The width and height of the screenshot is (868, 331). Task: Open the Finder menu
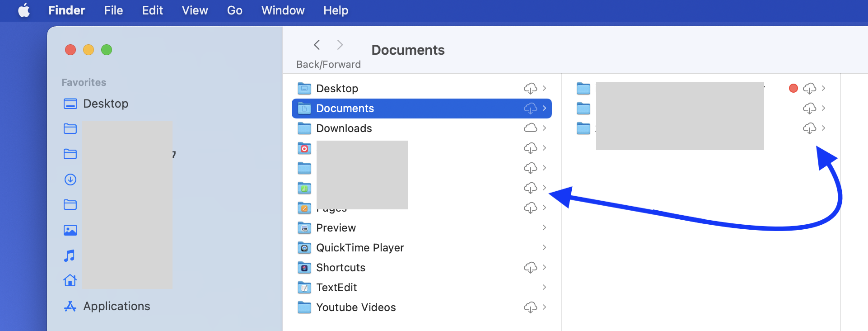pos(67,10)
